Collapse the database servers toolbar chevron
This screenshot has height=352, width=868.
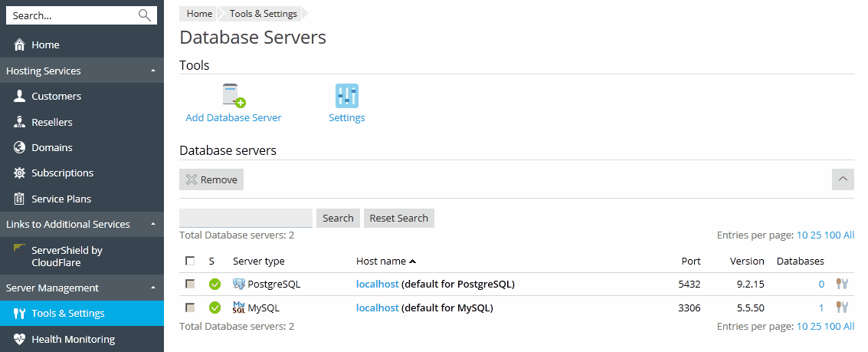click(843, 179)
